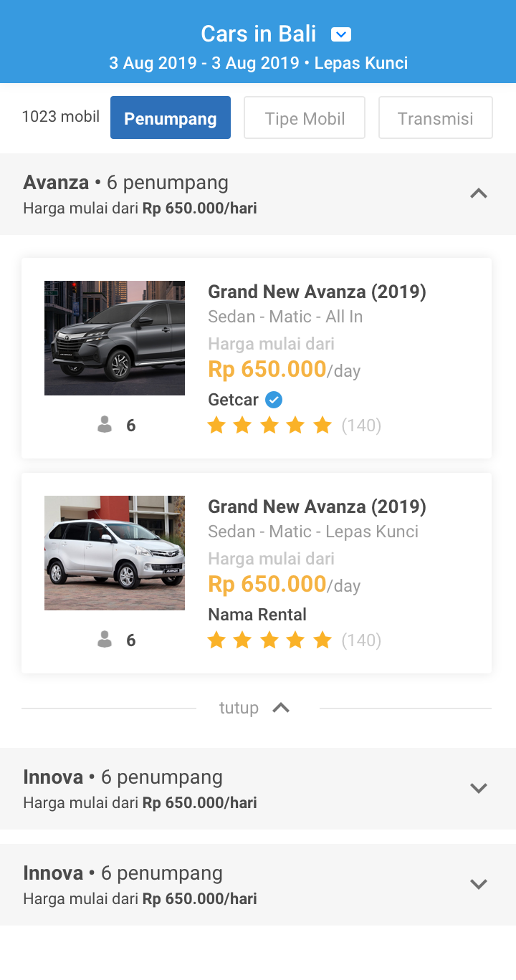Click the tutup collapse link
Image resolution: width=516 pixels, height=980 pixels.
click(239, 708)
